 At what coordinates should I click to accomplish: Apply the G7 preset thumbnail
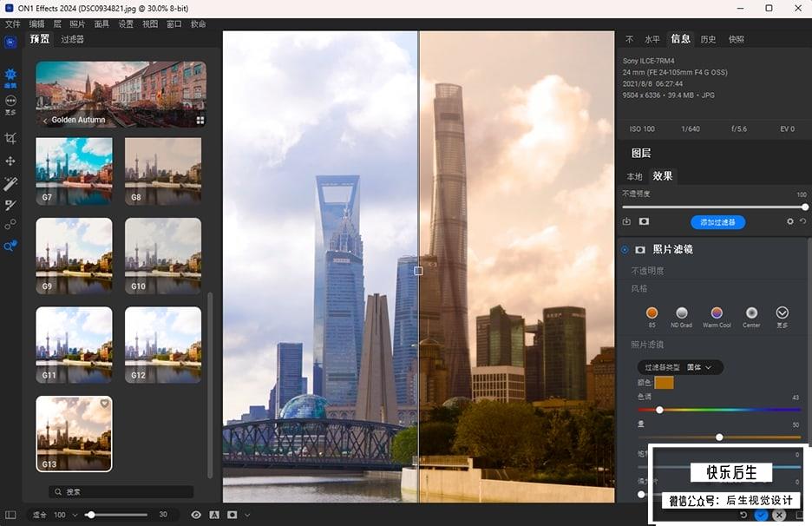[74, 170]
